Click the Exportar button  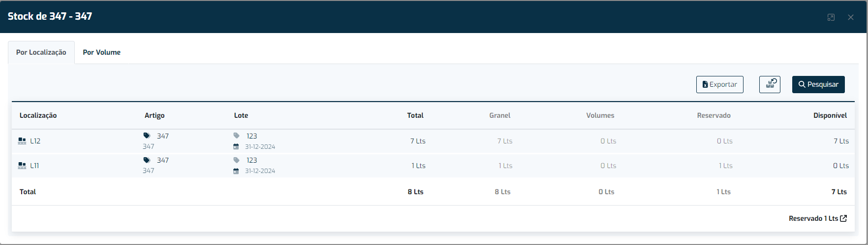(x=719, y=84)
